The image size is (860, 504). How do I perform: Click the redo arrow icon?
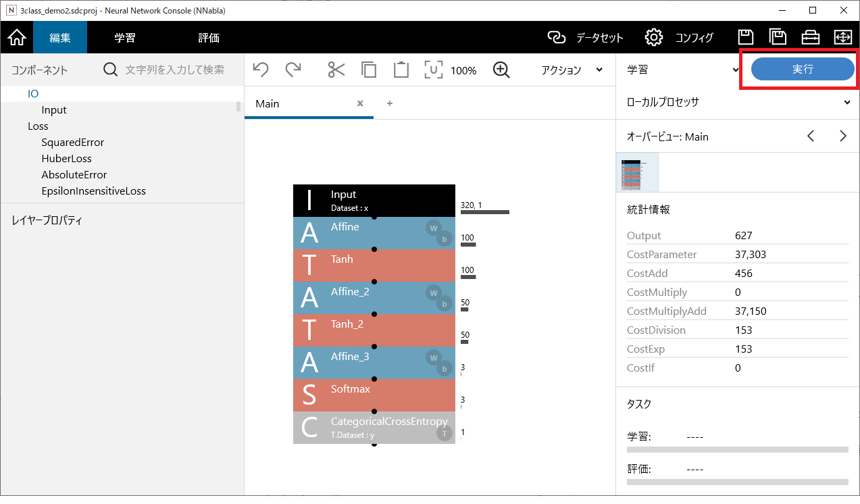click(293, 70)
